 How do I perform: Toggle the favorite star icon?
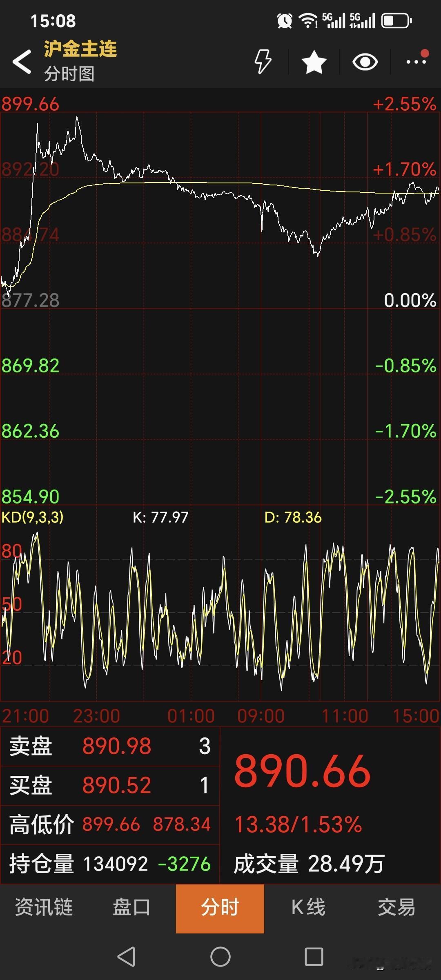tap(314, 62)
